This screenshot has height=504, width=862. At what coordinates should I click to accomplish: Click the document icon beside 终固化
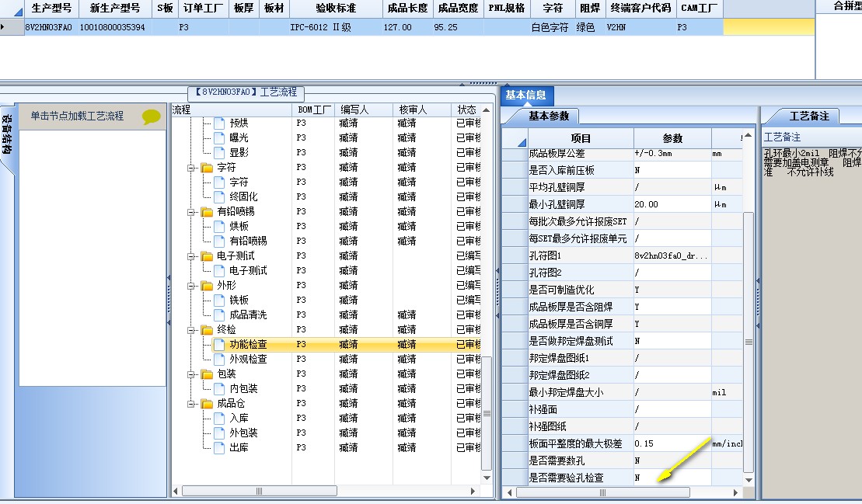pyautogui.click(x=219, y=196)
